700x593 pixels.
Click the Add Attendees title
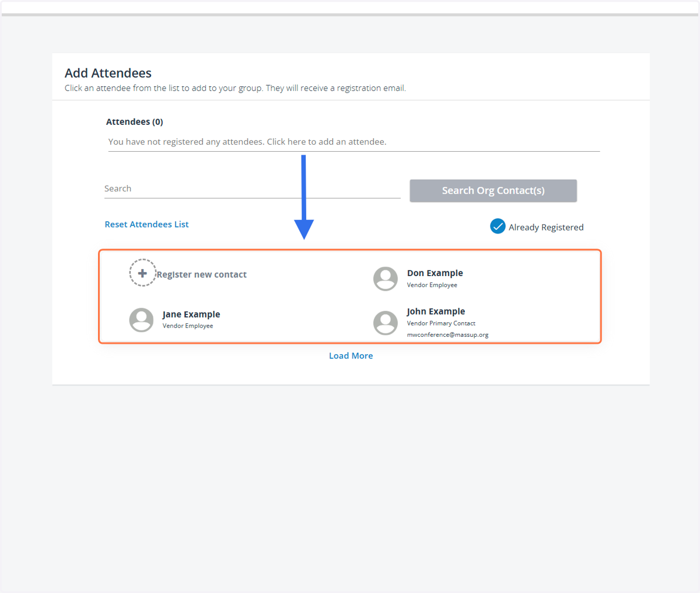click(108, 73)
